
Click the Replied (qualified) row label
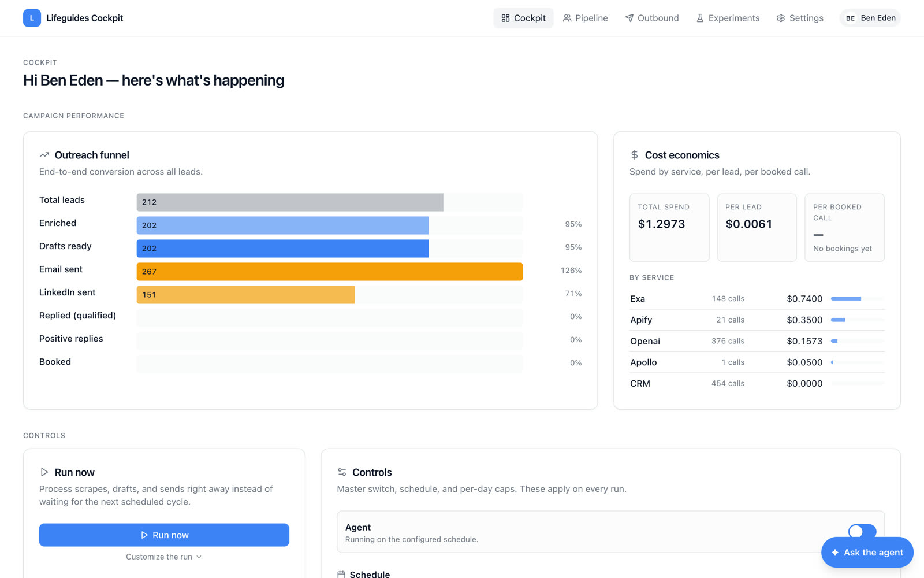coord(77,315)
